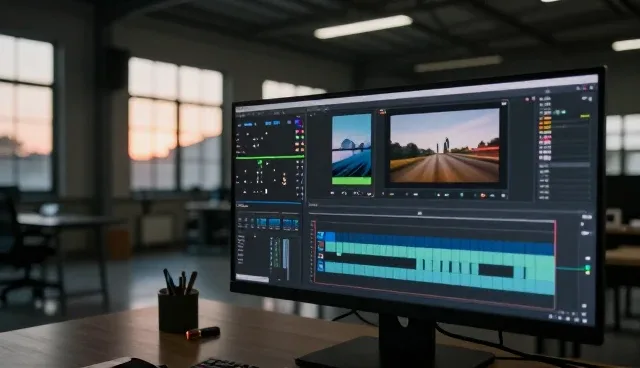Click the red icon above the program monitor's left corner

(x=382, y=111)
